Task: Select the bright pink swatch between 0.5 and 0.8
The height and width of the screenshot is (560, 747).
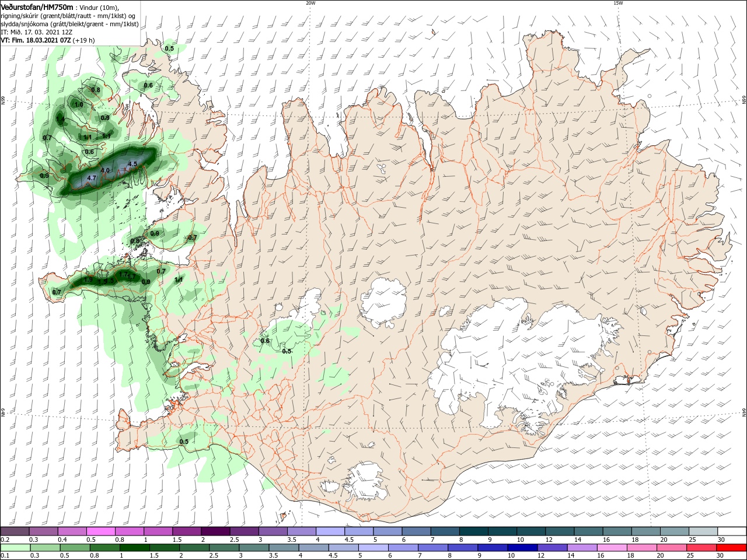Action: coord(100,531)
